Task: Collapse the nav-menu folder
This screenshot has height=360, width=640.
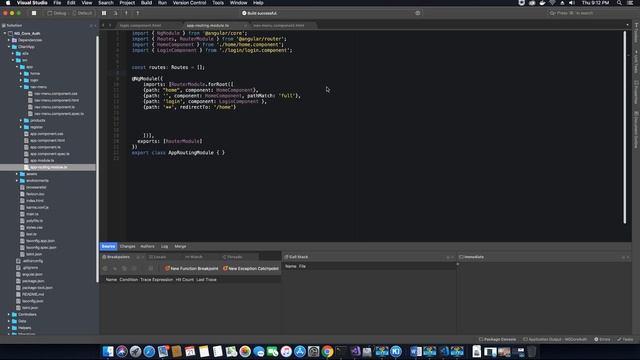Action: pyautogui.click(x=21, y=87)
